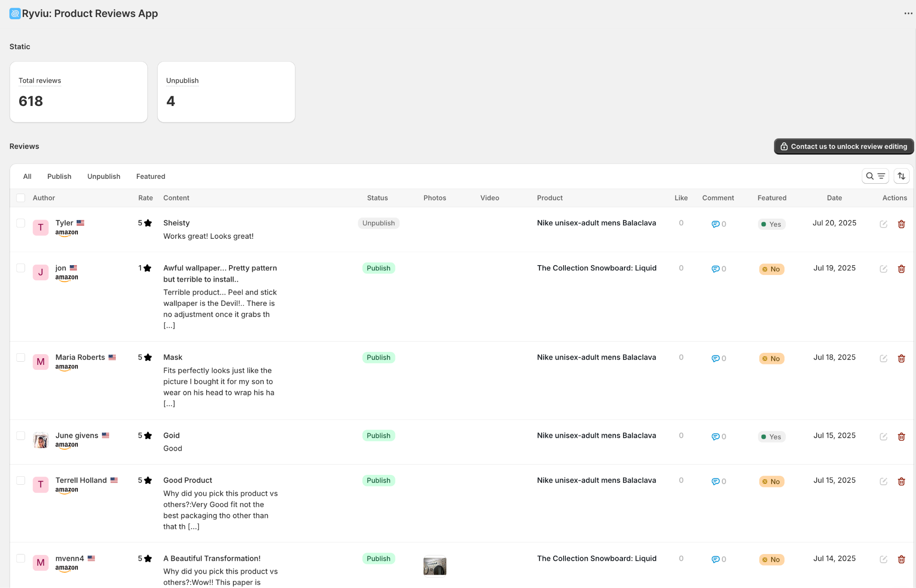The image size is (916, 588).
Task: Open the Featured reviews tab
Action: coord(151,176)
